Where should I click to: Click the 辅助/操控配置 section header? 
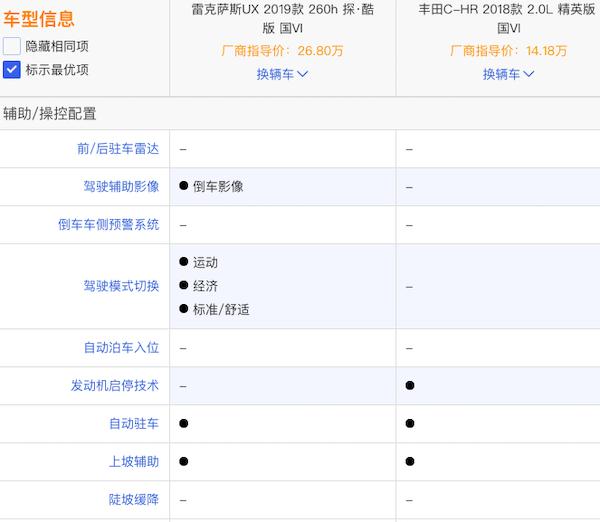point(50,114)
